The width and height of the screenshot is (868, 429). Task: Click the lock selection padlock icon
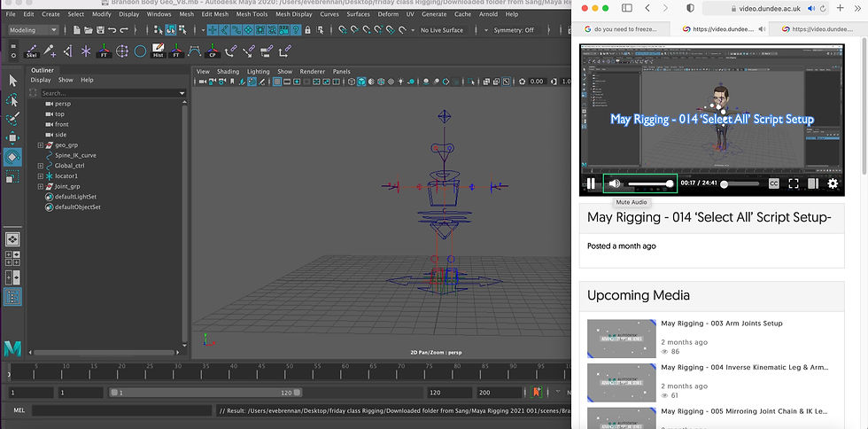[308, 30]
